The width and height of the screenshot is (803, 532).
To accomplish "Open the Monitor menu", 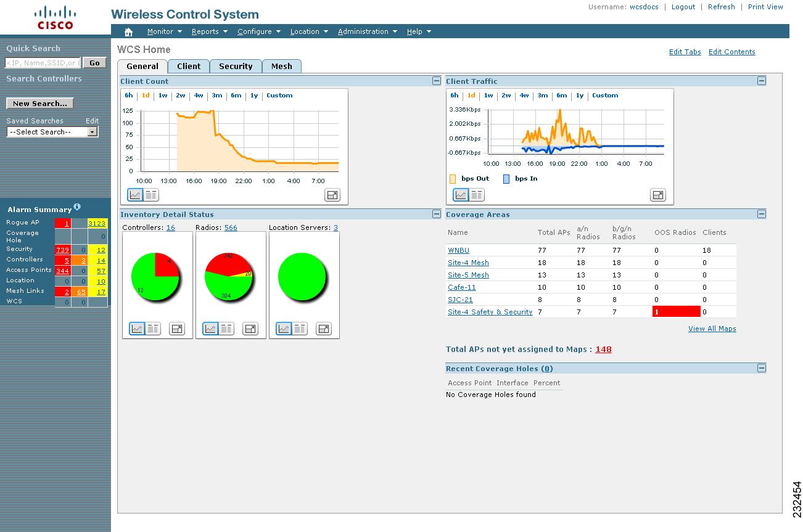I will pyautogui.click(x=164, y=31).
